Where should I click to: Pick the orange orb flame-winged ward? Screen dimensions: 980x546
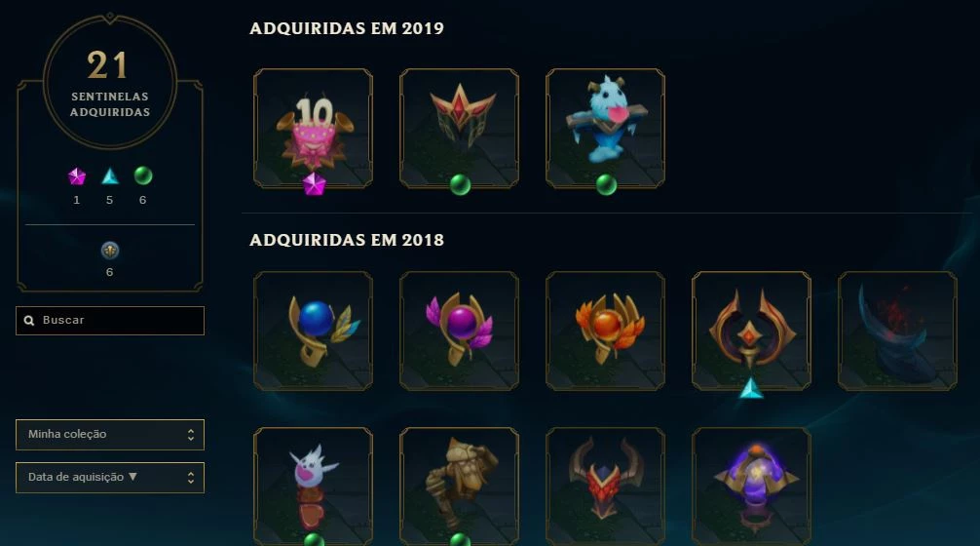(x=606, y=331)
